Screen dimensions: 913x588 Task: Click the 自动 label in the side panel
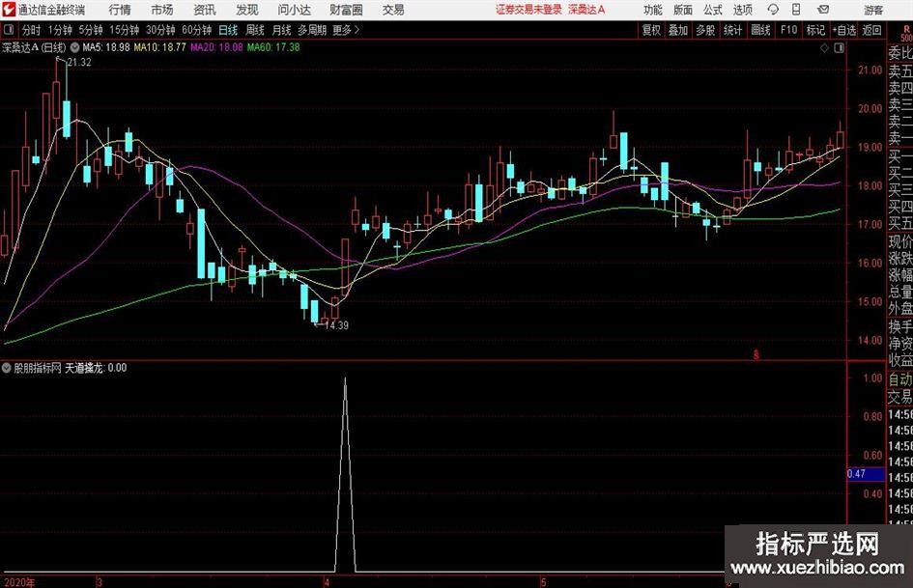point(900,379)
